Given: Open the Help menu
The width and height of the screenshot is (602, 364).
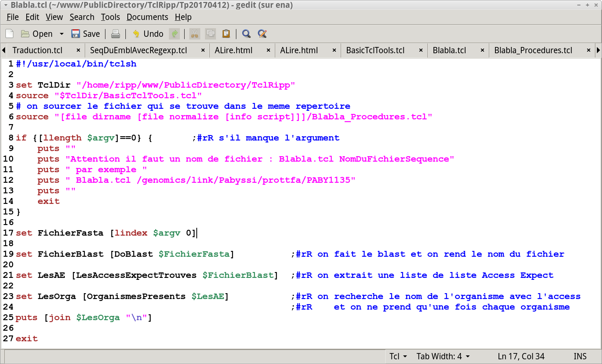Looking at the screenshot, I should 183,17.
